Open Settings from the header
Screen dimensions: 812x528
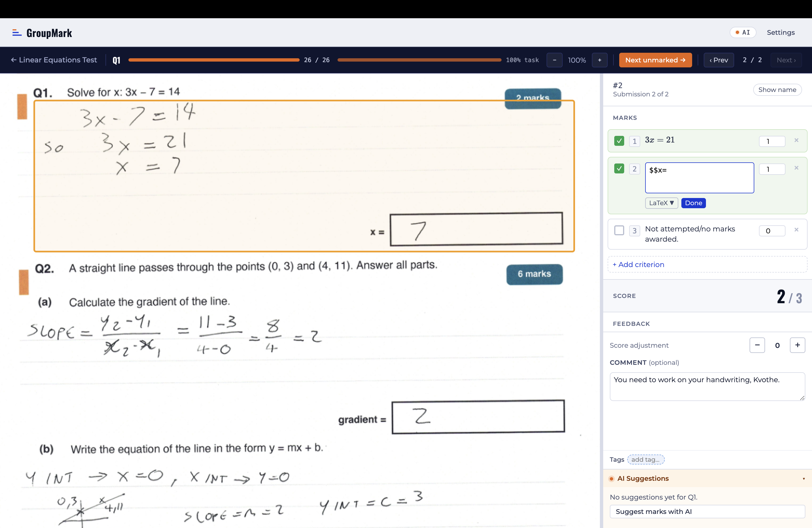[x=781, y=32]
